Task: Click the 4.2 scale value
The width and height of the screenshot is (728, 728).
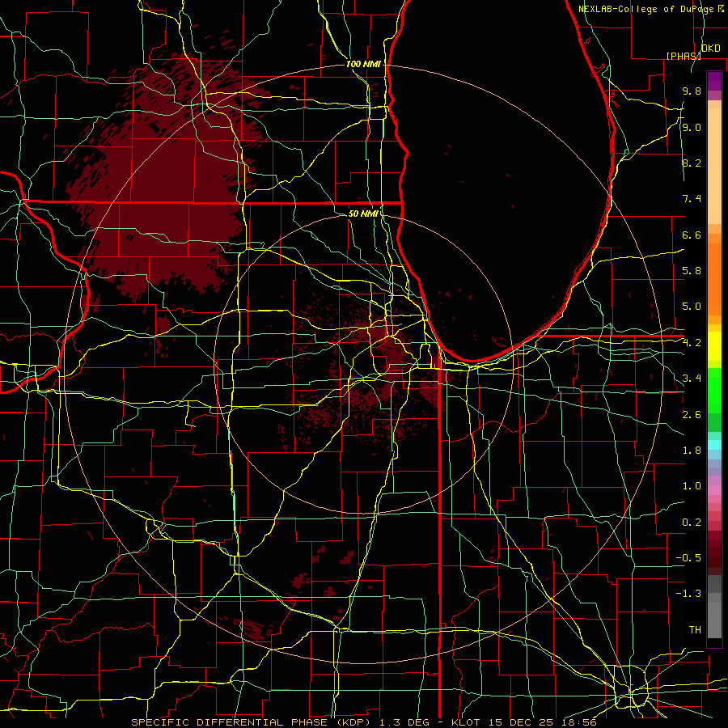Action: (x=692, y=343)
